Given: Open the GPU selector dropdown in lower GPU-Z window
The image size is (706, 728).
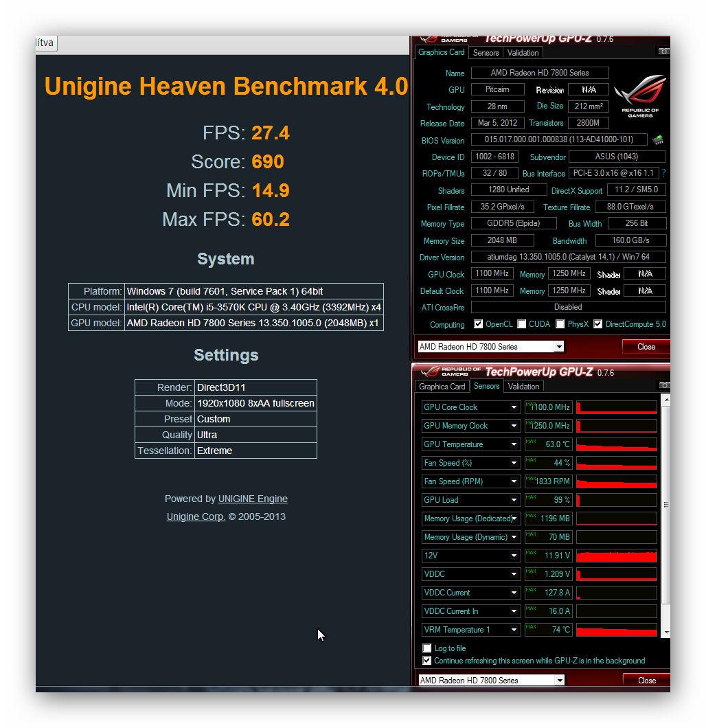Looking at the screenshot, I should point(560,680).
